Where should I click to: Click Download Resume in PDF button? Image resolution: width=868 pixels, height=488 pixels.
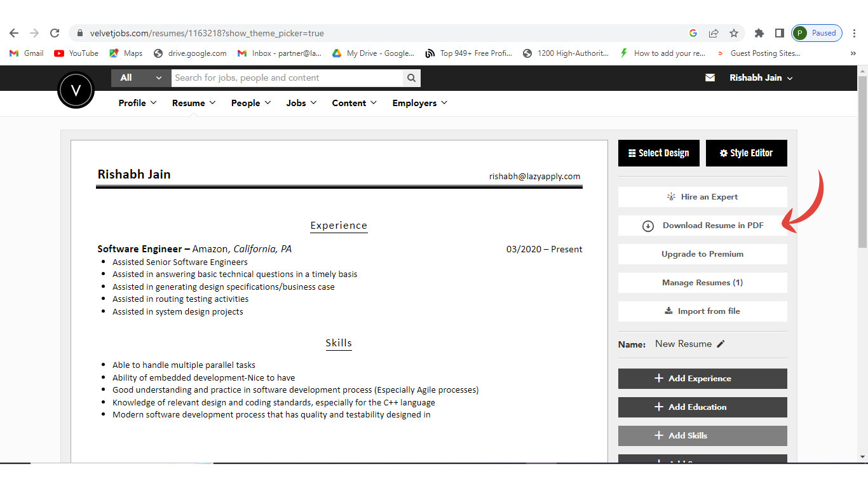(x=702, y=226)
